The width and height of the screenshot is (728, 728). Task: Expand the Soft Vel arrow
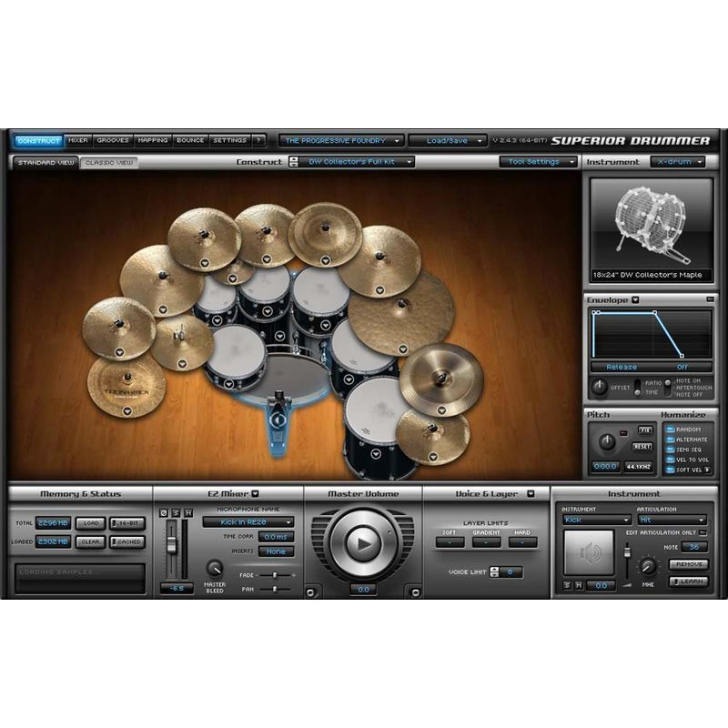(x=707, y=470)
